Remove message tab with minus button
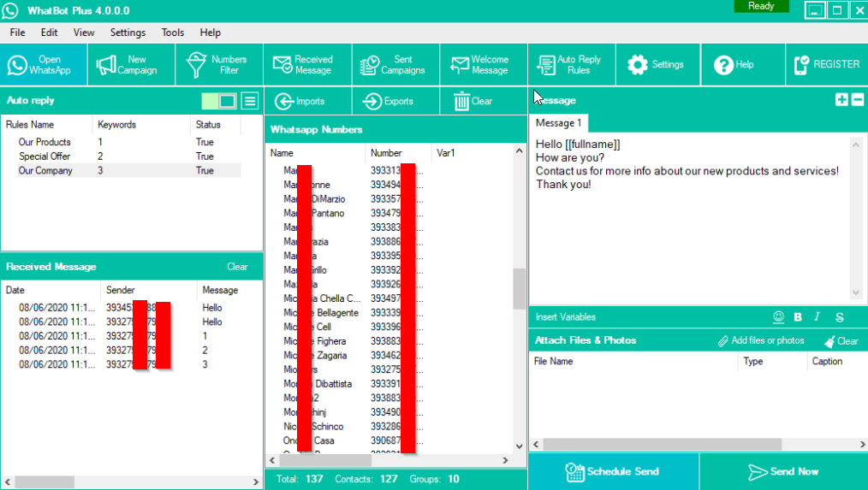 (857, 100)
